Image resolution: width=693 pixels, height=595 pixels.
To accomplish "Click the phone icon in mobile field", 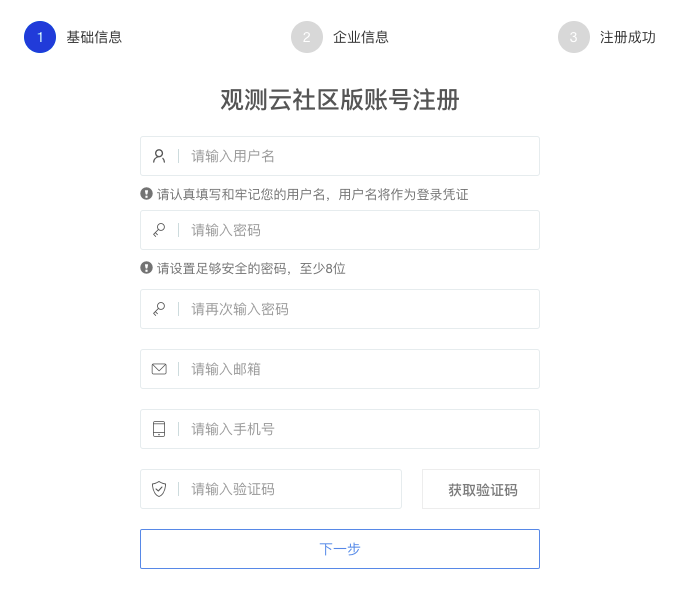I will point(159,429).
